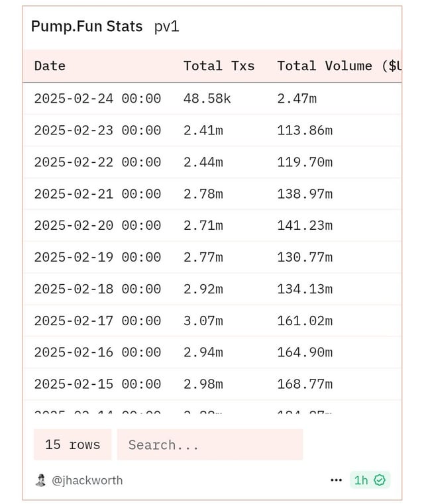Open the @jhackworth profile link
Image resolution: width=424 pixels, height=504 pixels.
tap(87, 480)
